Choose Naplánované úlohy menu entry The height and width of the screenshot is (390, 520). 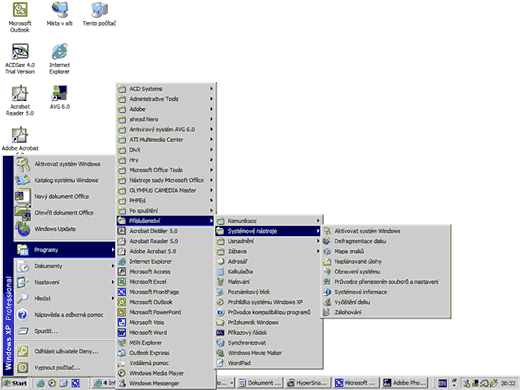(386, 261)
